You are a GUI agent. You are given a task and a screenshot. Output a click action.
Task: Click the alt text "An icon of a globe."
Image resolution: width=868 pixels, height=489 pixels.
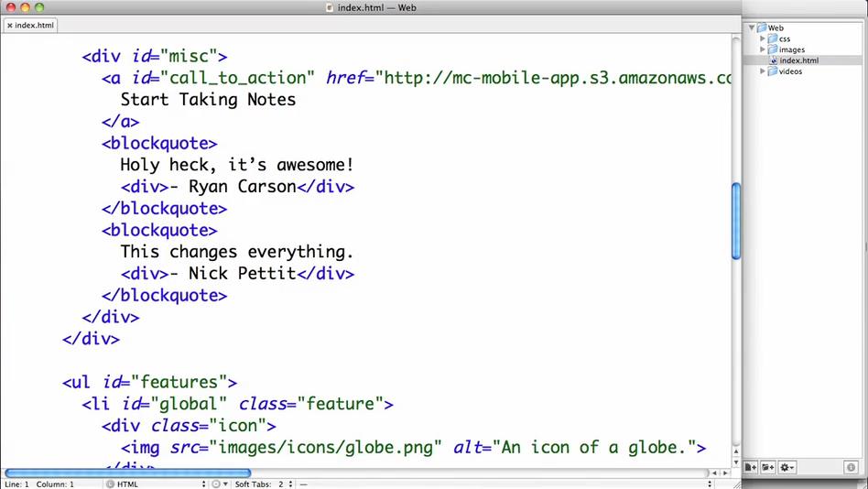click(594, 448)
